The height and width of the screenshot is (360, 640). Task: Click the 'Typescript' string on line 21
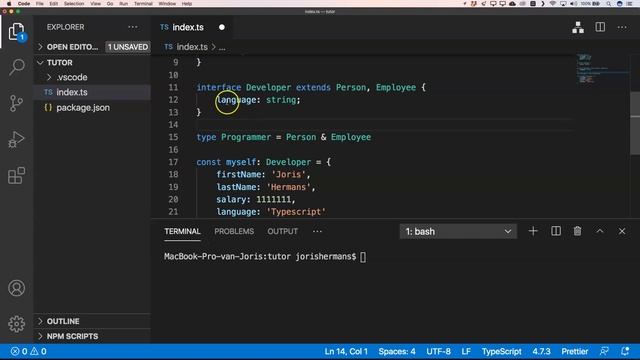(x=296, y=212)
